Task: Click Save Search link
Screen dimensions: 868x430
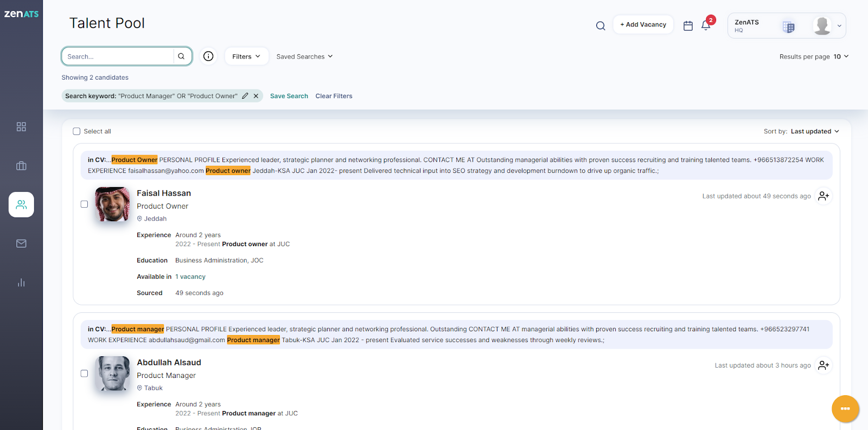Action: click(289, 96)
